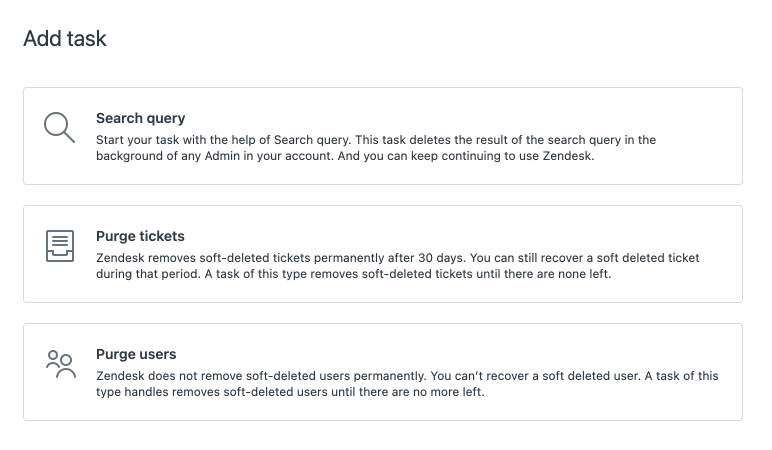Click the "Add task" page heading
The height and width of the screenshot is (450, 772).
click(65, 39)
